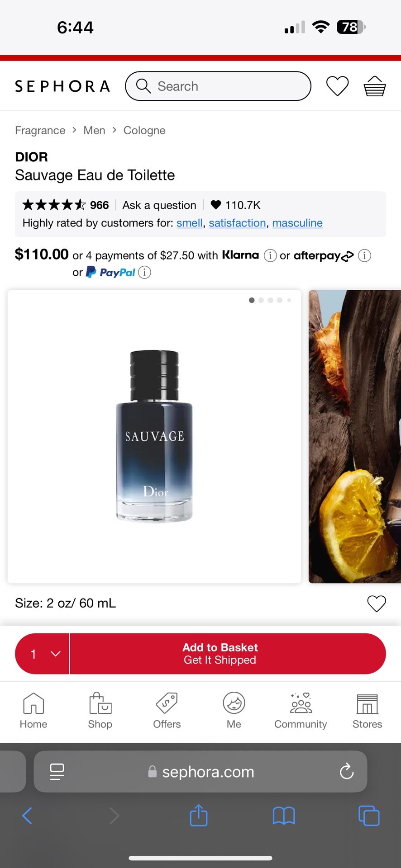The height and width of the screenshot is (868, 401).
Task: Tap the Klarna info icon
Action: click(x=270, y=255)
